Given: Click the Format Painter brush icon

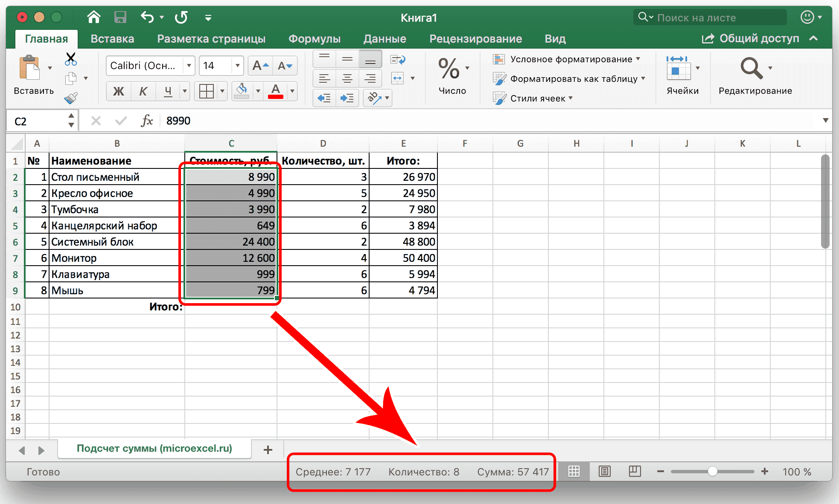Looking at the screenshot, I should (71, 98).
